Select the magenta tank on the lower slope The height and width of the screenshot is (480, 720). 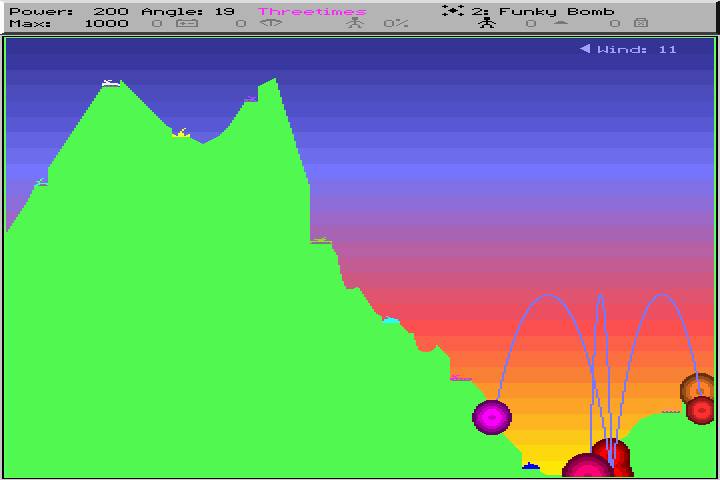[x=461, y=378]
